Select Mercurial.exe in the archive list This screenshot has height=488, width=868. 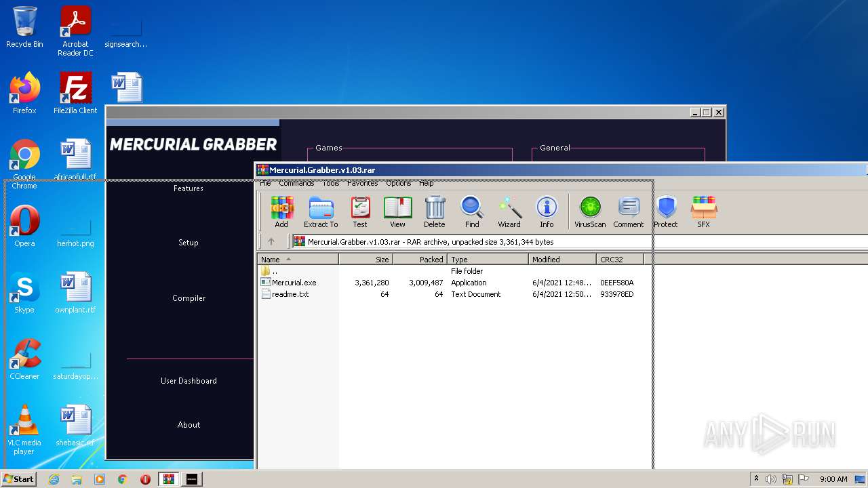(294, 283)
